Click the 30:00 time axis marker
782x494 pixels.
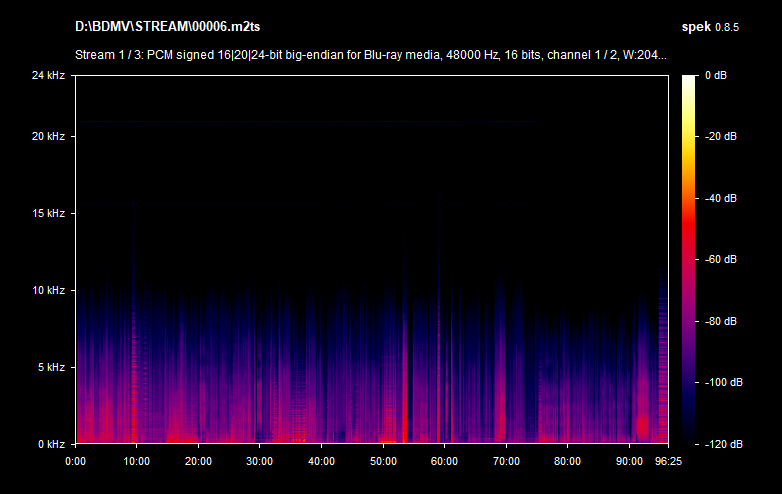[260, 462]
